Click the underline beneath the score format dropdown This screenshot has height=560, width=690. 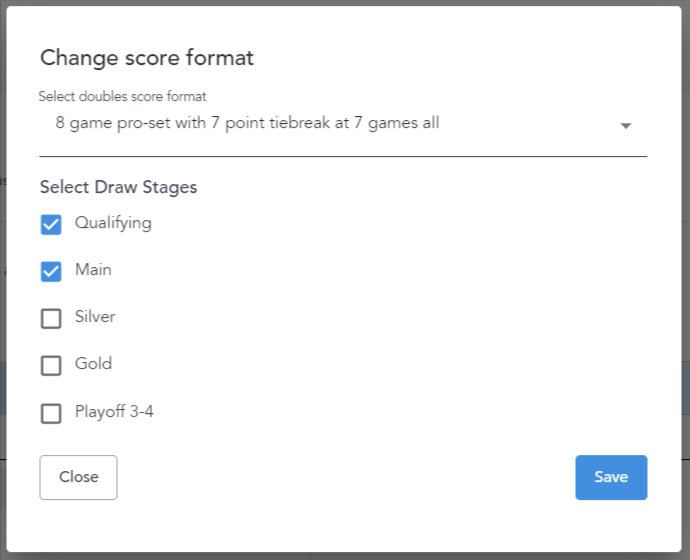pos(343,157)
